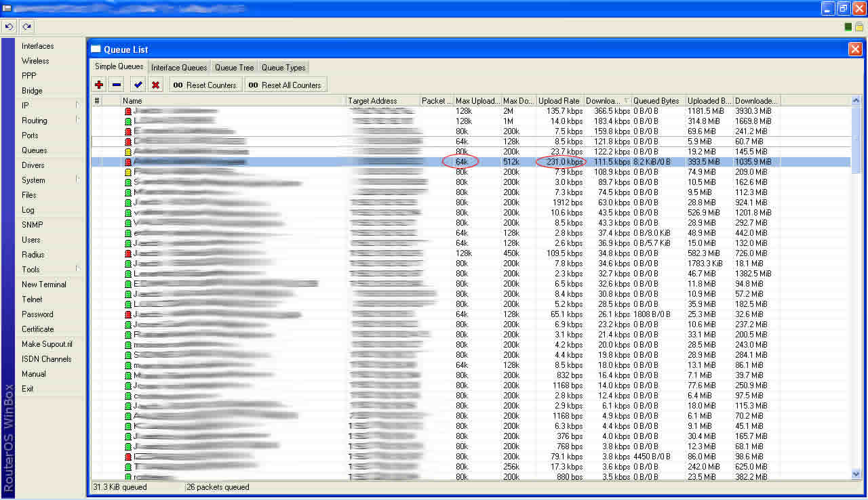
Task: Open a New Terminal from the sidebar
Action: coord(44,285)
